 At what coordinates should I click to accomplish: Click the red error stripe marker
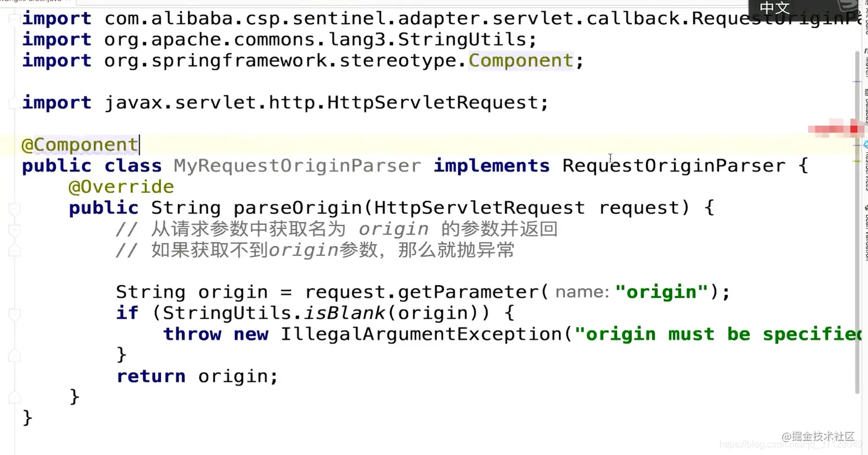[854, 129]
